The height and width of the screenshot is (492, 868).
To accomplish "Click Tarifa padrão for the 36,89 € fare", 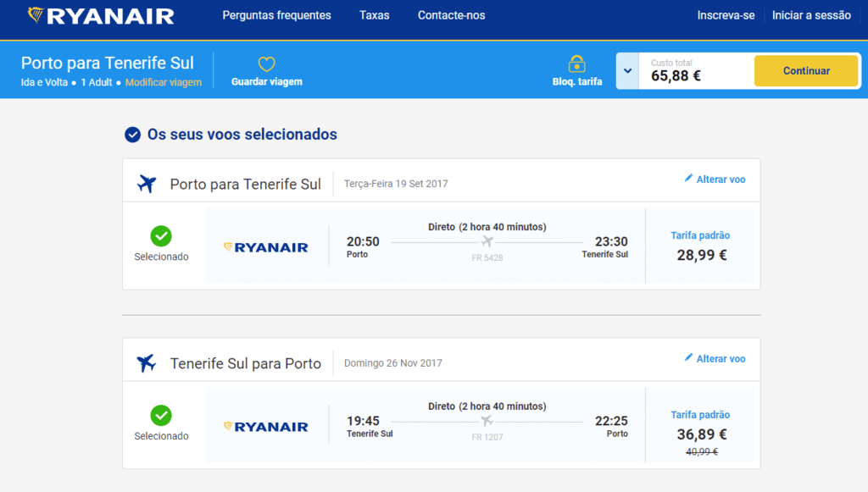I will (x=700, y=415).
